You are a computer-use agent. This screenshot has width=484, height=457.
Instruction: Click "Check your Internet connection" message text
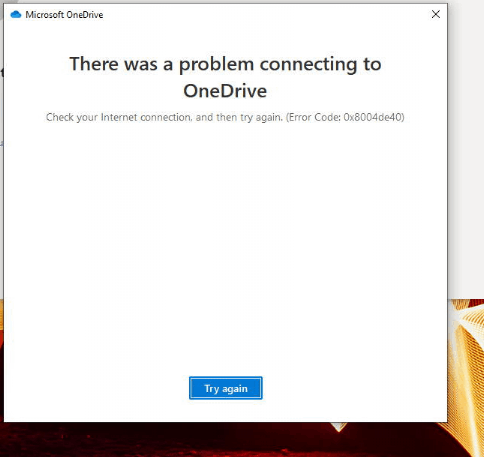[x=119, y=117]
